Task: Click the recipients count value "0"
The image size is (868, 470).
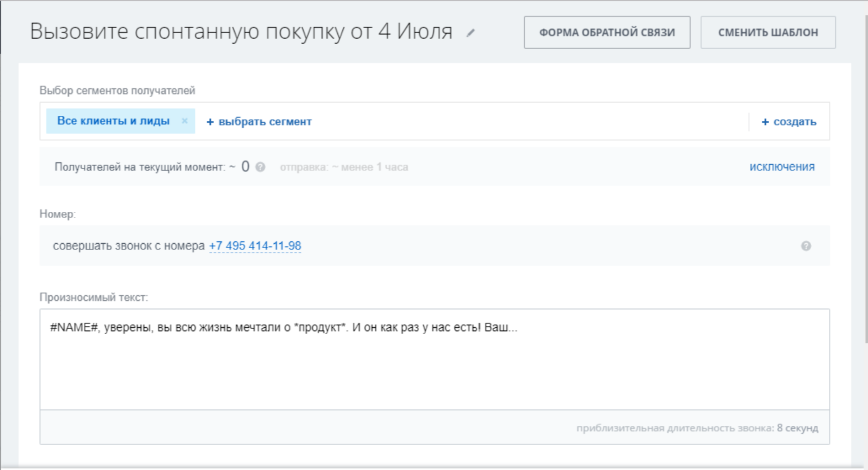Action: click(245, 167)
